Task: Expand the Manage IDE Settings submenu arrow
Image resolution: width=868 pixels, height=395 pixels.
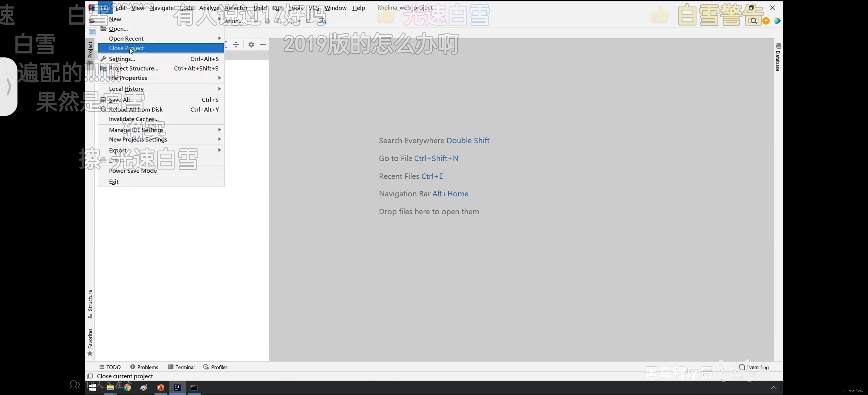Action: (x=219, y=130)
